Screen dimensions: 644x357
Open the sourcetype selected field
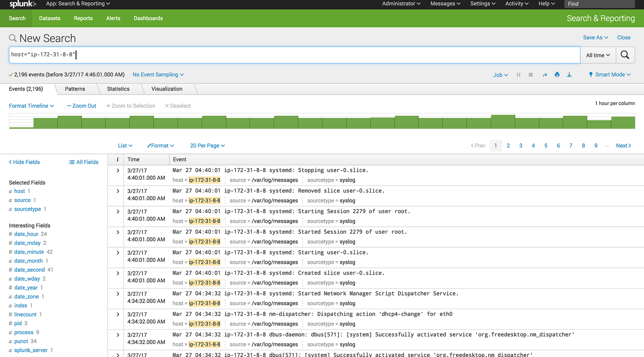(x=28, y=209)
